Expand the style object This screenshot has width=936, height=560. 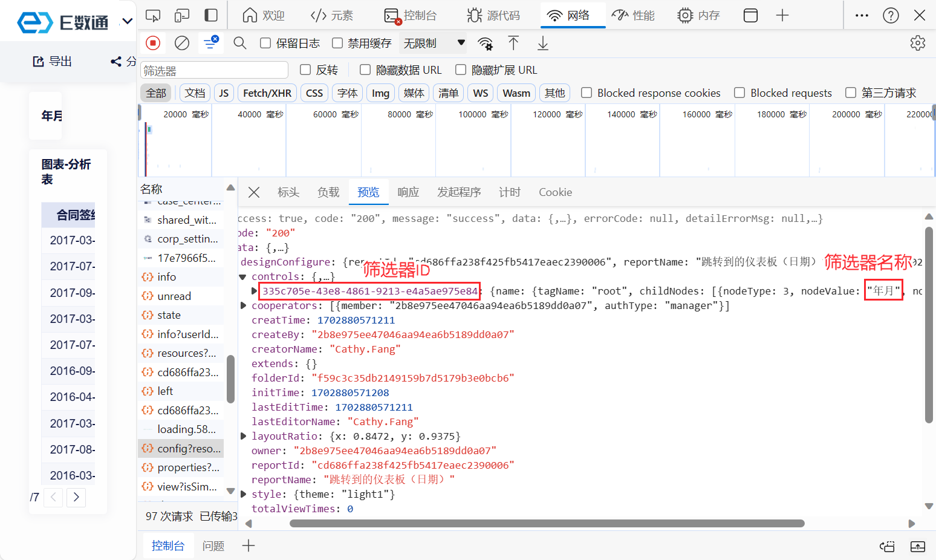(x=243, y=494)
